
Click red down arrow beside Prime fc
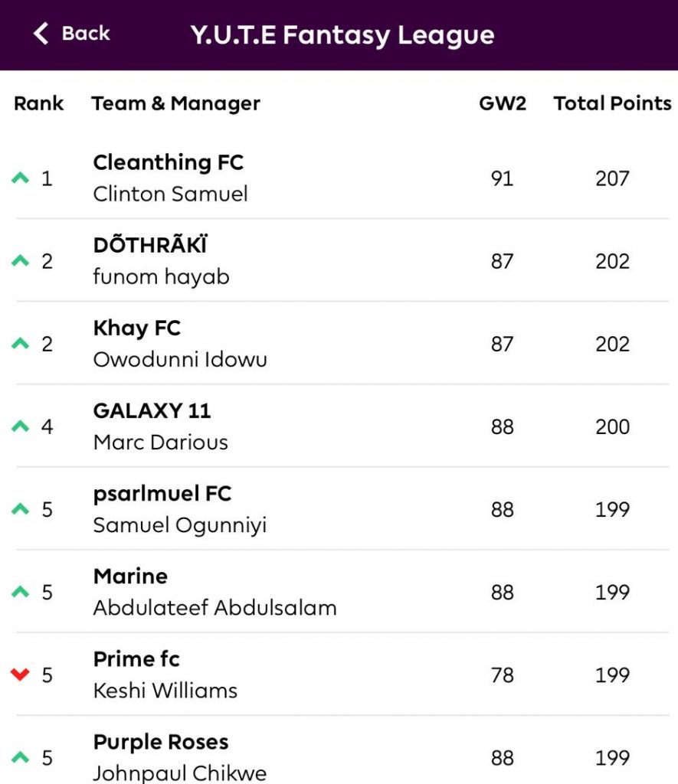[21, 675]
